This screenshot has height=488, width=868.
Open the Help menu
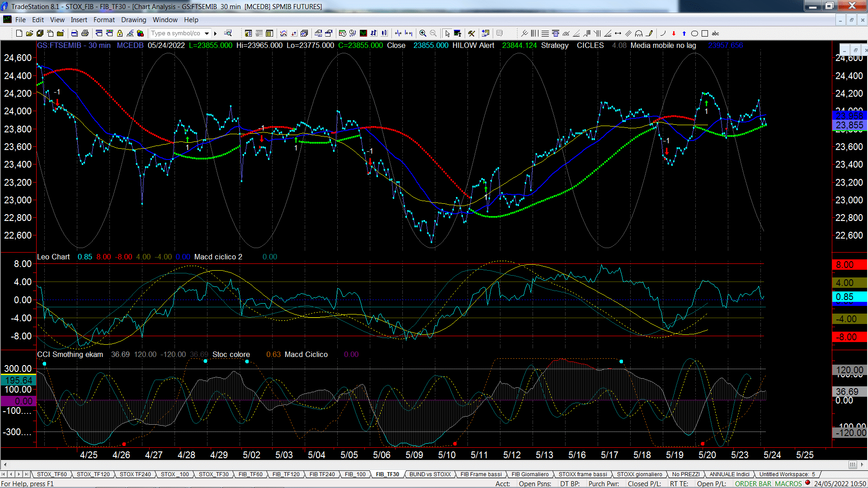[x=191, y=20]
